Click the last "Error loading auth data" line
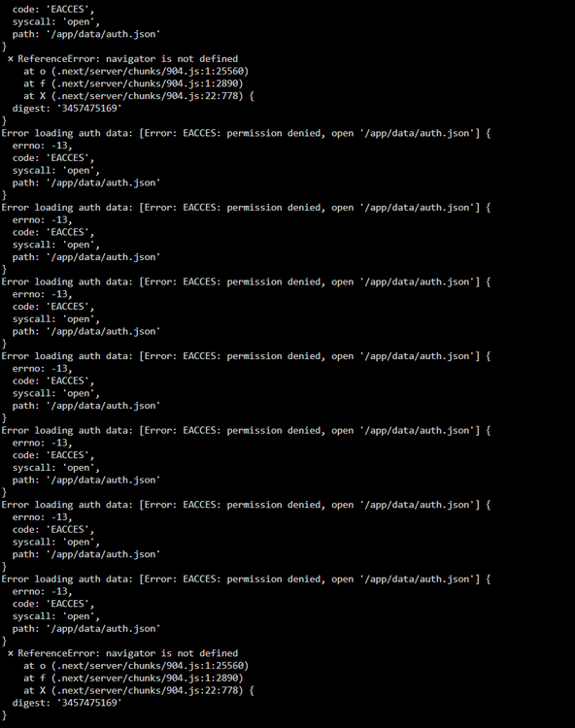Screen dimensions: 575x728 click(246, 579)
